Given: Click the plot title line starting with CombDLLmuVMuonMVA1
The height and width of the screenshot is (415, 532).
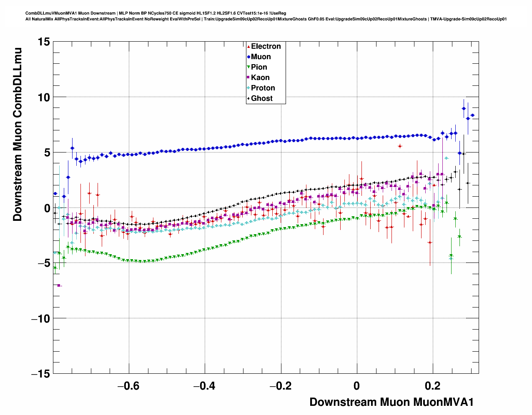Looking at the screenshot, I should click(156, 13).
